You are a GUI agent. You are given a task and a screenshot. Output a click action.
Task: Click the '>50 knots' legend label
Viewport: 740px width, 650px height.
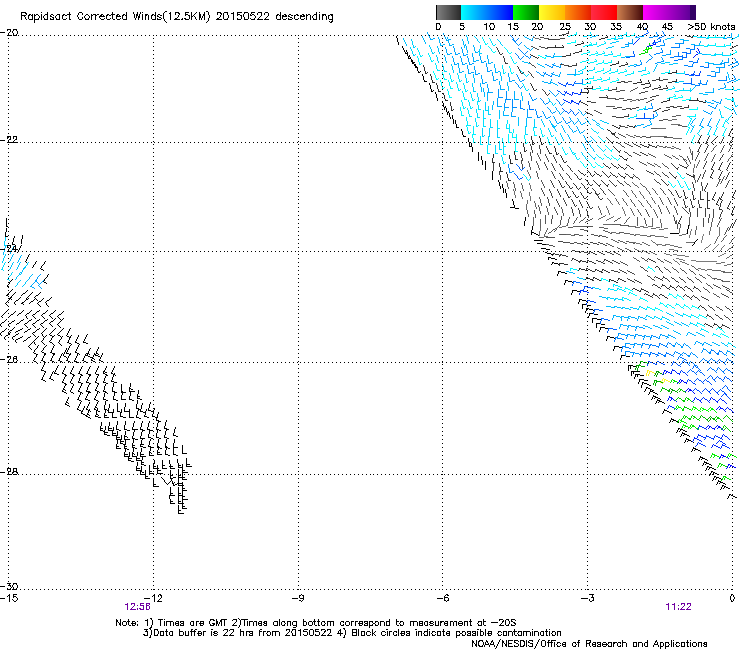[x=711, y=27]
